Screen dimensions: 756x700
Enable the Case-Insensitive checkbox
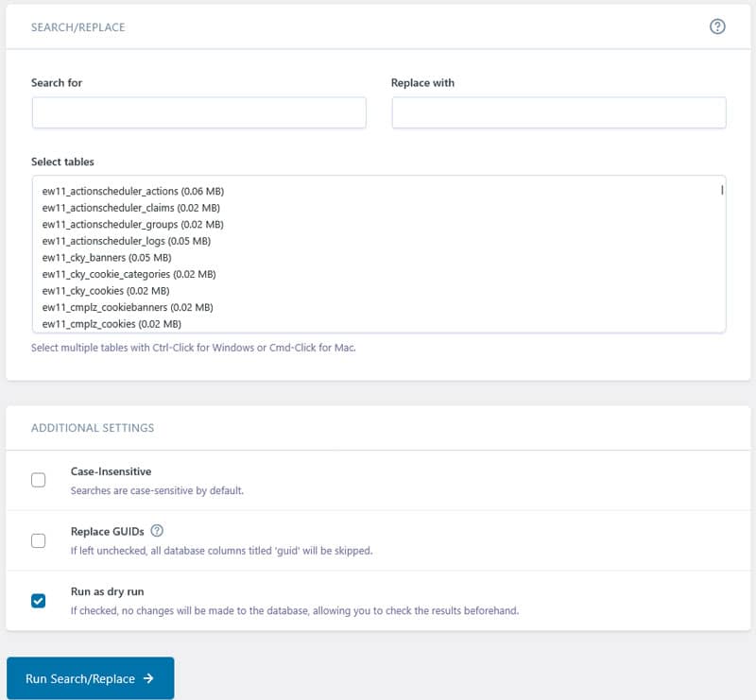[38, 480]
